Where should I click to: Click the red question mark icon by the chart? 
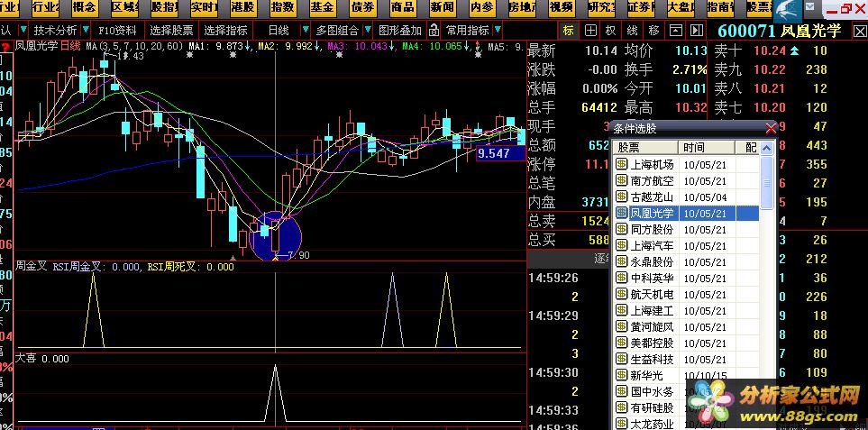pos(5,47)
